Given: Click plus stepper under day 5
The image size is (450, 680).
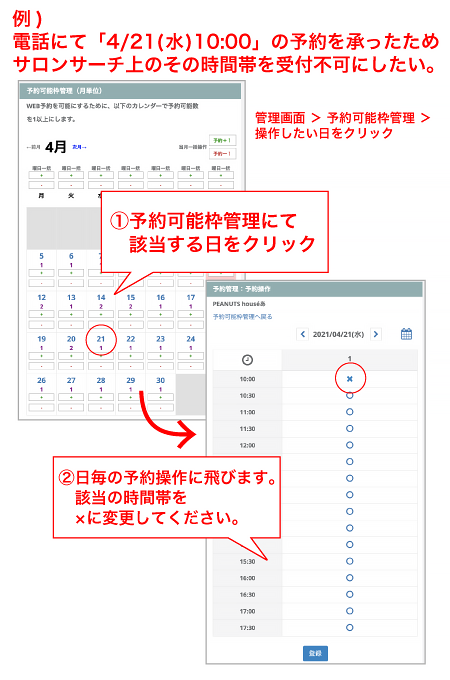Looking at the screenshot, I should click(x=42, y=273).
